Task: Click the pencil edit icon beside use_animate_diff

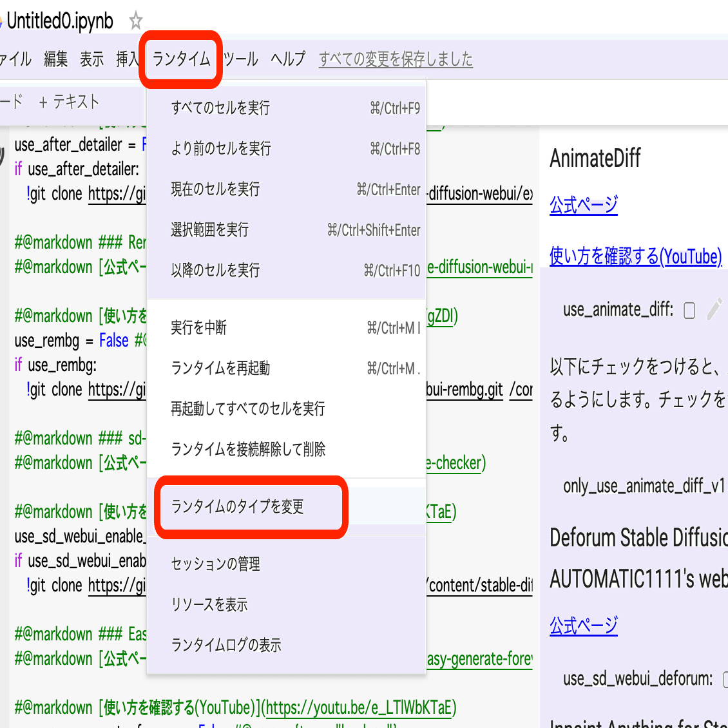Action: coord(714,309)
